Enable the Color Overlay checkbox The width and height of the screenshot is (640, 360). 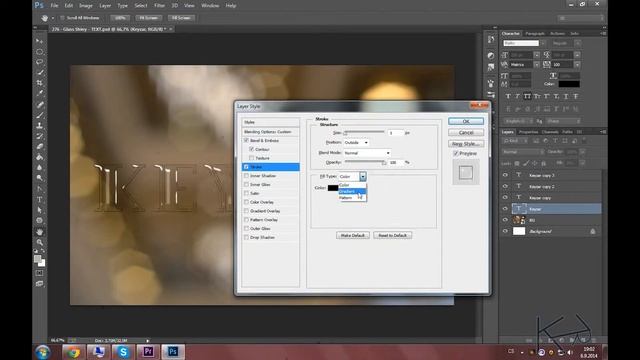(x=246, y=202)
